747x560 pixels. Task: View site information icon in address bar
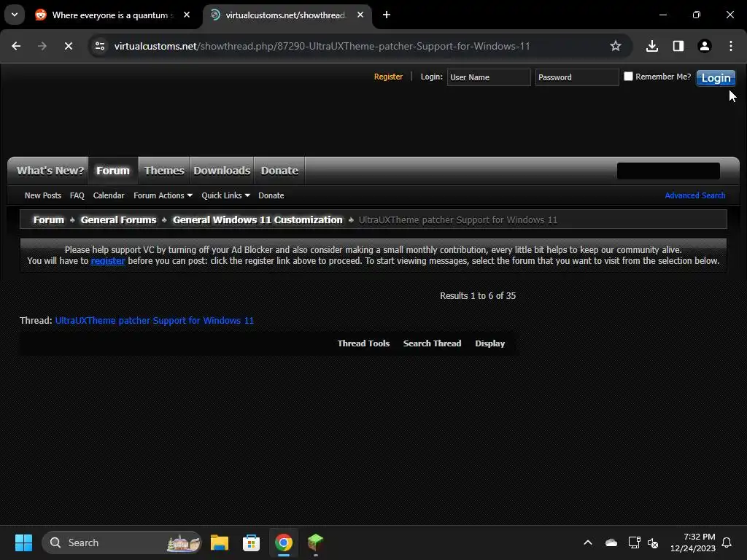pyautogui.click(x=100, y=46)
